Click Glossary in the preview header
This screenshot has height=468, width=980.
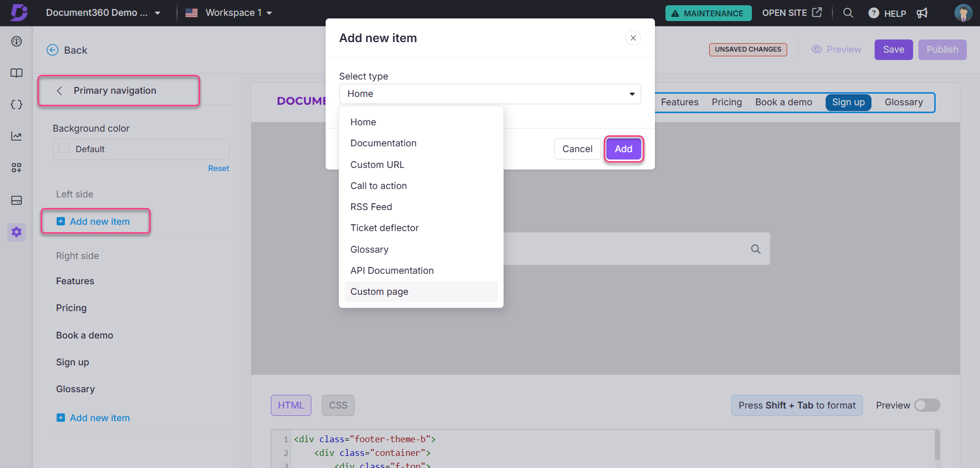pyautogui.click(x=904, y=102)
